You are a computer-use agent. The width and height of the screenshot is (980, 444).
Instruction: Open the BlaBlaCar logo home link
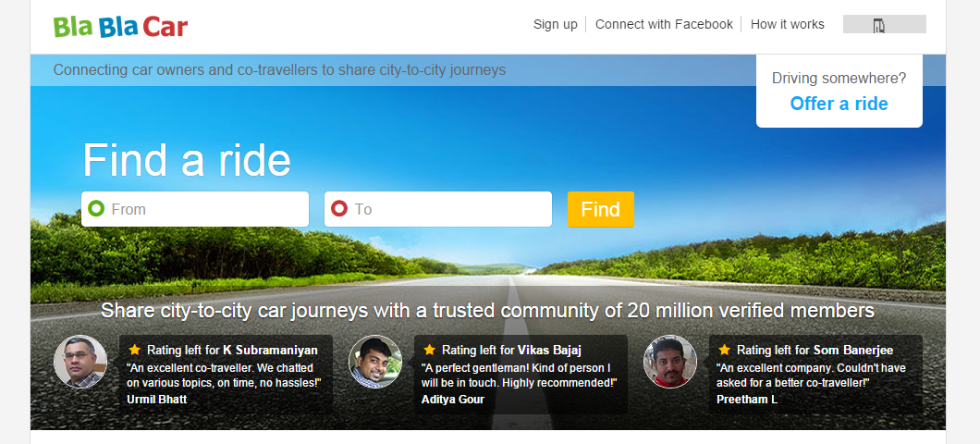[120, 27]
